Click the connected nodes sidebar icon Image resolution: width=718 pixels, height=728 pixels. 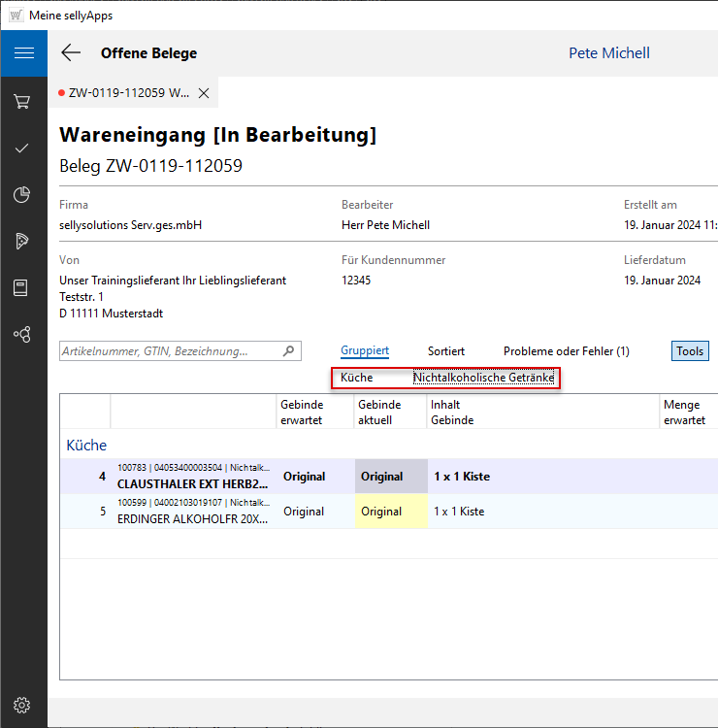(23, 335)
